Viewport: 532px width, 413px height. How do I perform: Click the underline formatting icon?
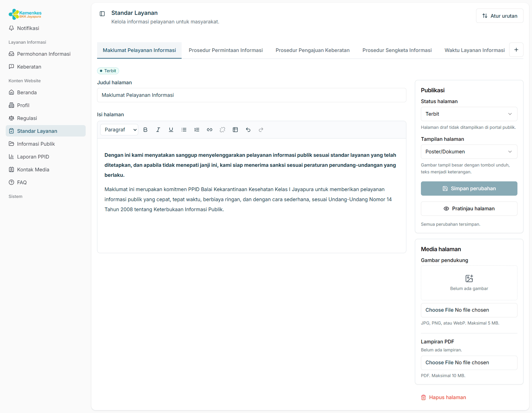[x=171, y=130]
